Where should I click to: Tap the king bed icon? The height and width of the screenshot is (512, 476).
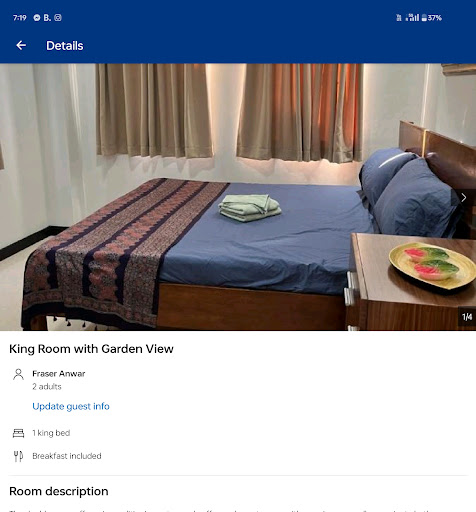point(18,433)
